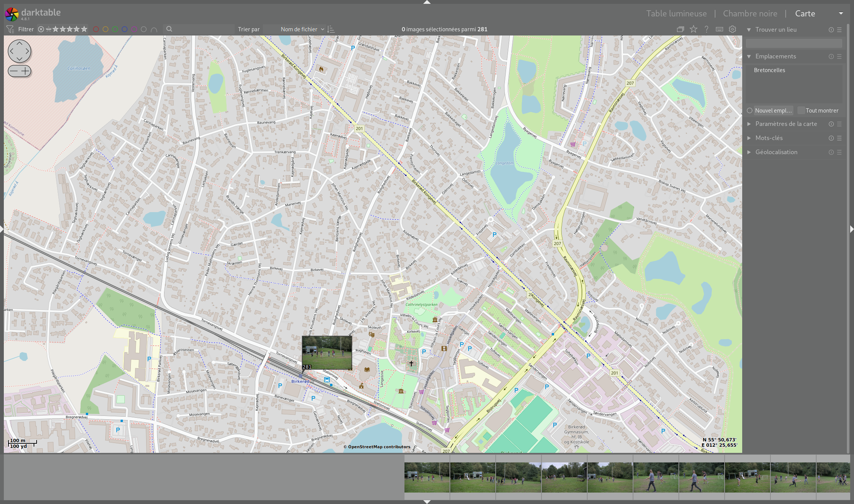This screenshot has height=504, width=854.
Task: Expand the 'Géolocalisation' panel
Action: click(777, 152)
